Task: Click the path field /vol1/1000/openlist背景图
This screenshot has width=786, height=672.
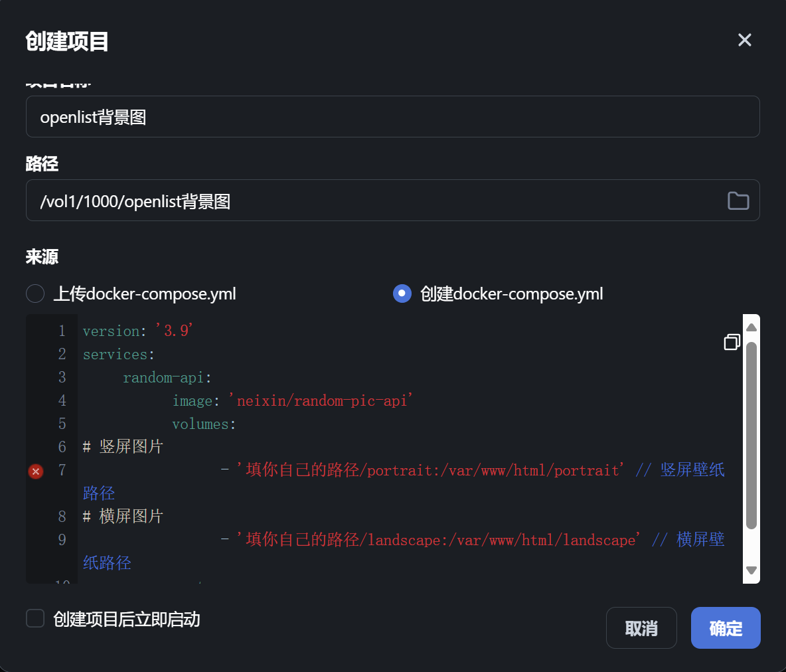Action: [x=392, y=200]
